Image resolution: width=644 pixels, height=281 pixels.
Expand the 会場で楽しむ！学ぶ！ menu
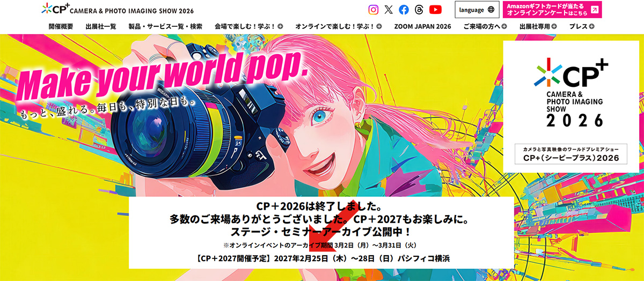tap(281, 26)
